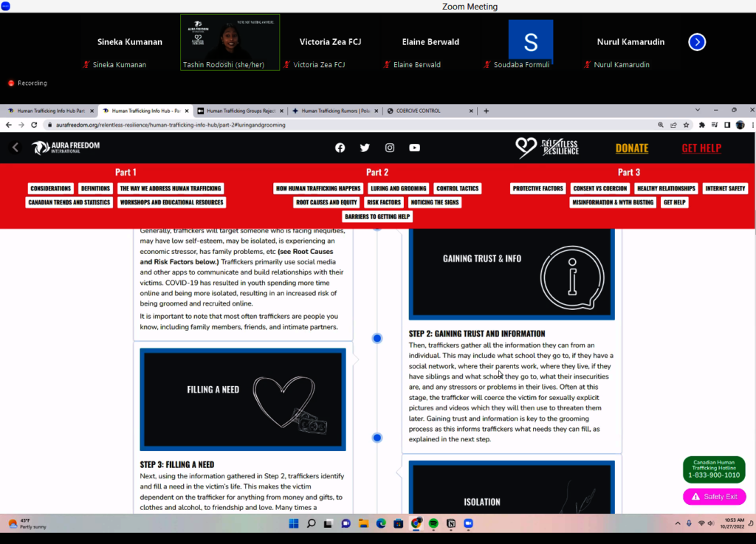This screenshot has width=756, height=544.
Task: Open Aura Freedom's Twitter icon
Action: (365, 148)
